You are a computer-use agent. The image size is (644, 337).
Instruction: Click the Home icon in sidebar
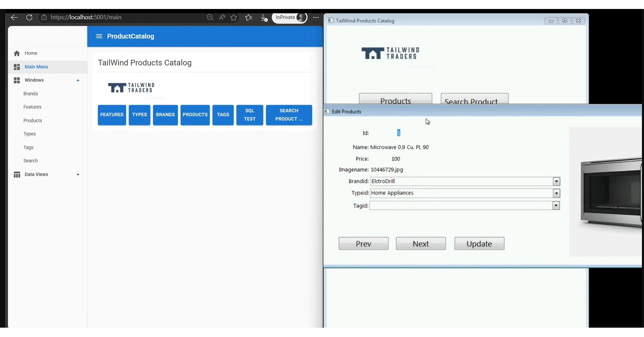click(x=17, y=53)
